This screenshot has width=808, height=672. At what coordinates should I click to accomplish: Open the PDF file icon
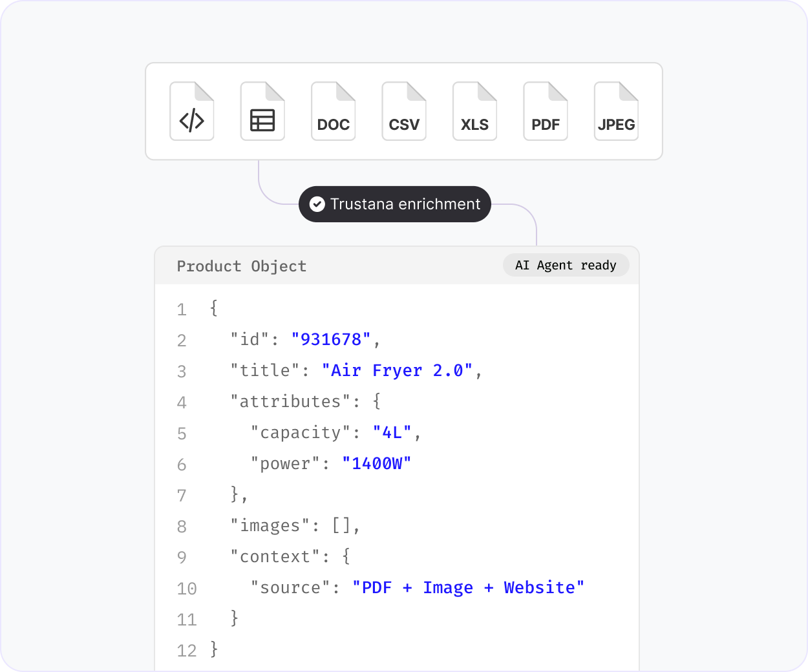546,111
